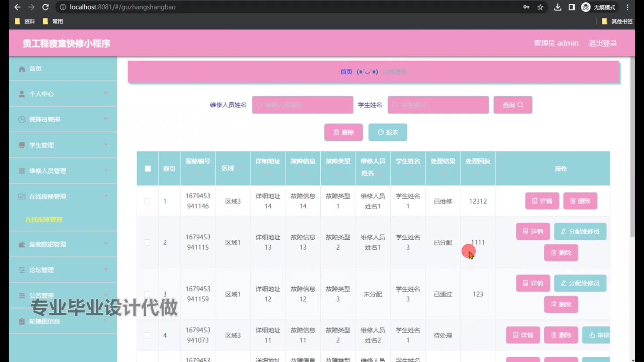Expand the 维修人员管理 chevron
Image resolution: width=644 pixels, height=362 pixels.
pos(106,170)
